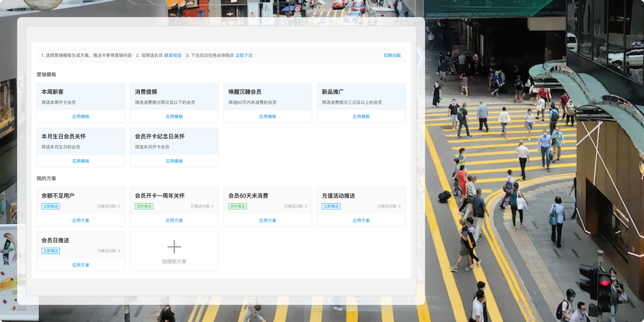The height and width of the screenshot is (322, 644).
Task: Click the 群发短信 link
Action: [173, 55]
